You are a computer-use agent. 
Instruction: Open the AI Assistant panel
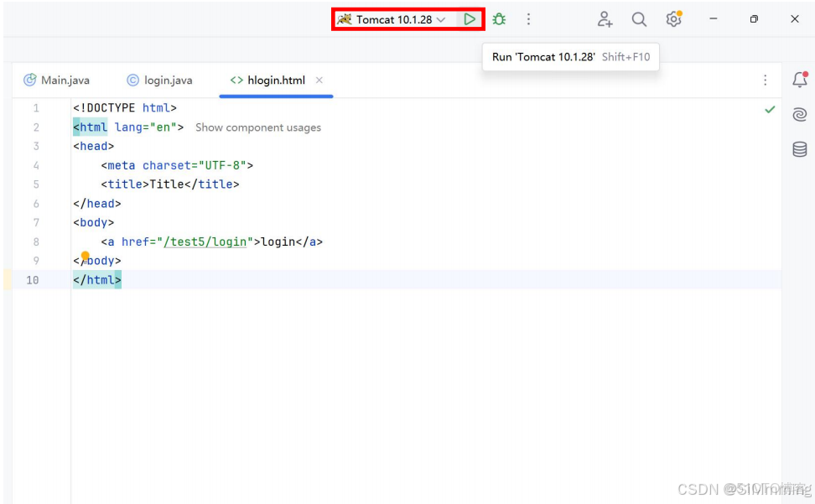tap(800, 114)
